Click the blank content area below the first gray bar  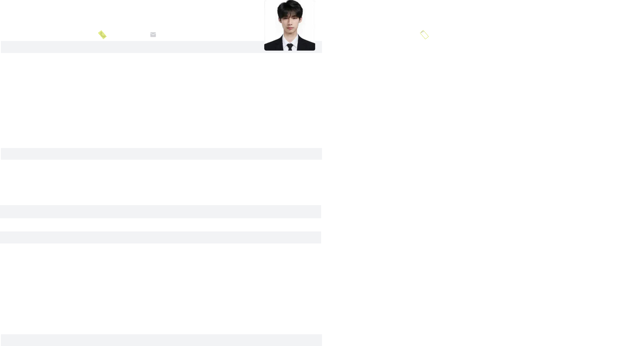click(161, 100)
